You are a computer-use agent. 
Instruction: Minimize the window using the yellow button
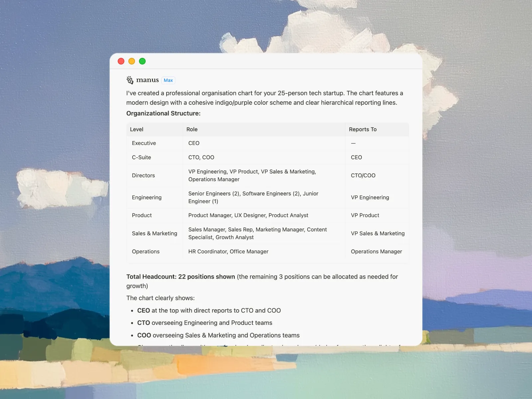pos(132,61)
